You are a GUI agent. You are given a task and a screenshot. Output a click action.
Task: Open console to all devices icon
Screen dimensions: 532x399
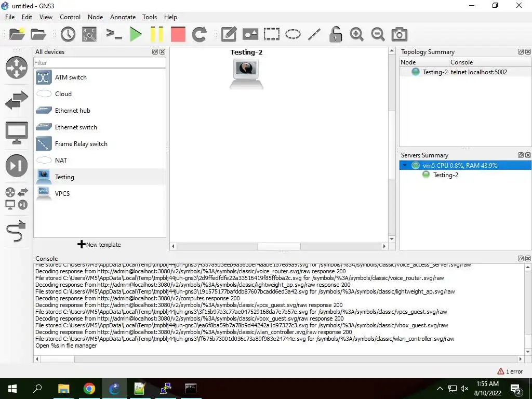click(114, 34)
